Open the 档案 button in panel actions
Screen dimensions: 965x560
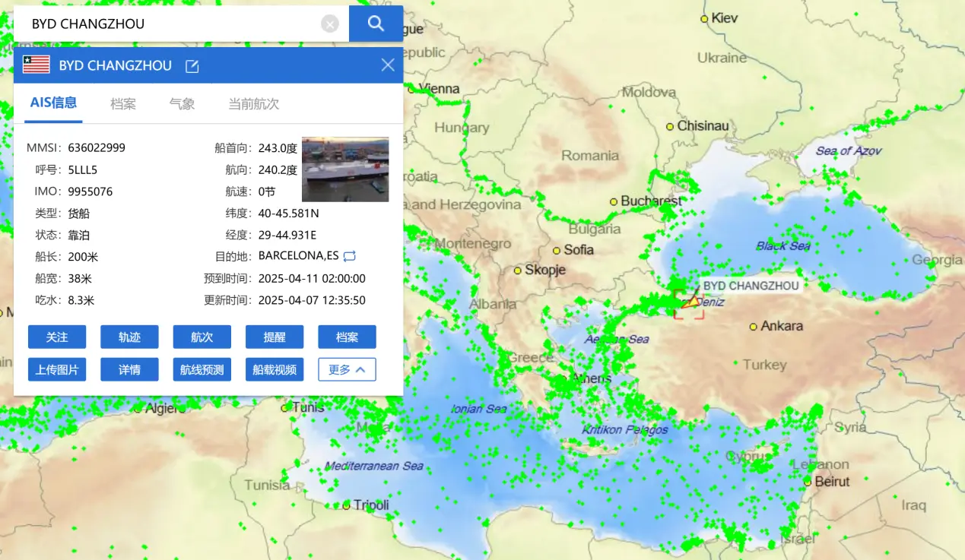347,337
